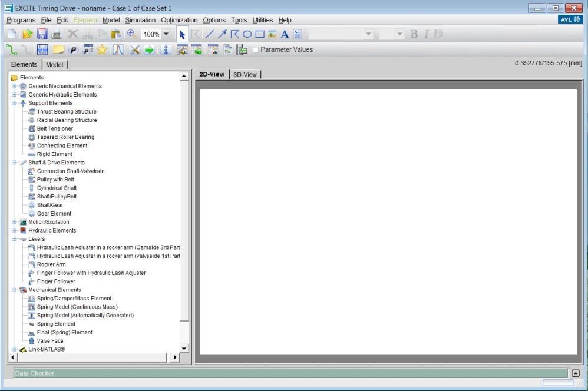Select the Elements tab
The image size is (588, 391).
coord(24,64)
